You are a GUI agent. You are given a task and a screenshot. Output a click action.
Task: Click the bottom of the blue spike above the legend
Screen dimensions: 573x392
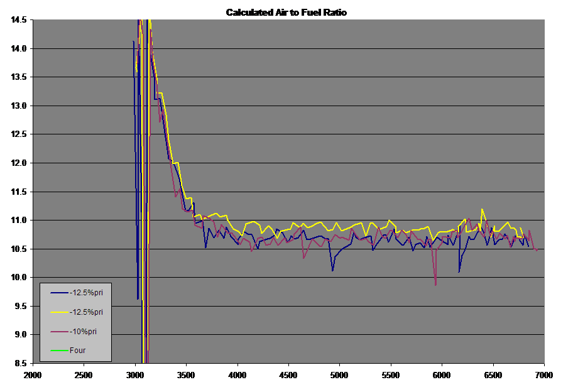coord(138,299)
